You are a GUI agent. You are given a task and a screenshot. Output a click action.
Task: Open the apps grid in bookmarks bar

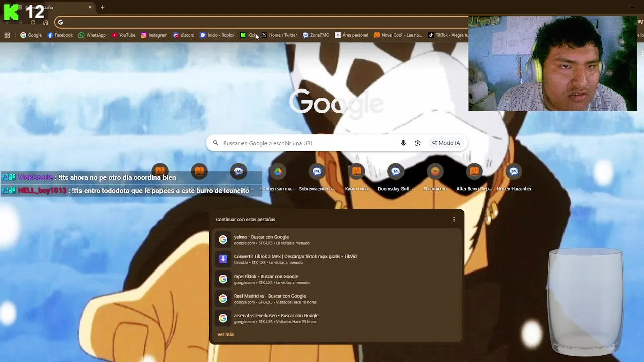coord(7,35)
